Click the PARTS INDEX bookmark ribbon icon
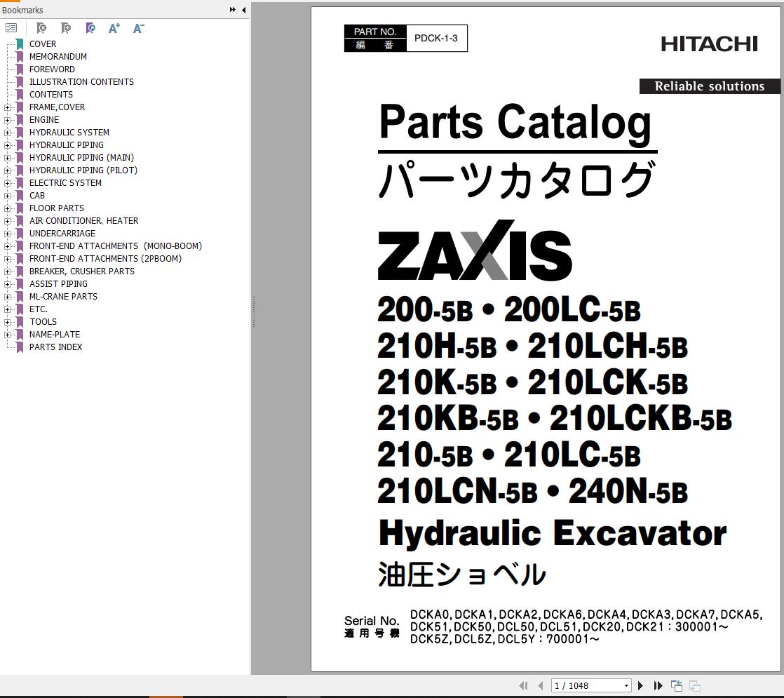The height and width of the screenshot is (698, 784). tap(20, 347)
